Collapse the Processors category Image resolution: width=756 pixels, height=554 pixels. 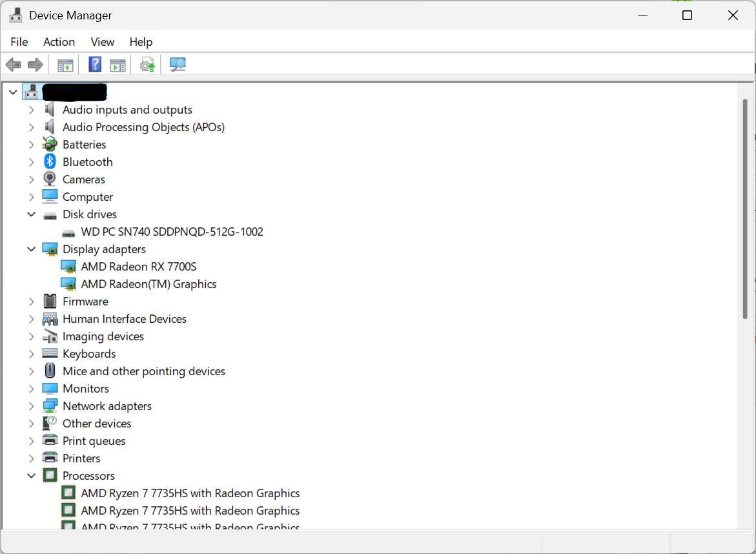point(31,476)
